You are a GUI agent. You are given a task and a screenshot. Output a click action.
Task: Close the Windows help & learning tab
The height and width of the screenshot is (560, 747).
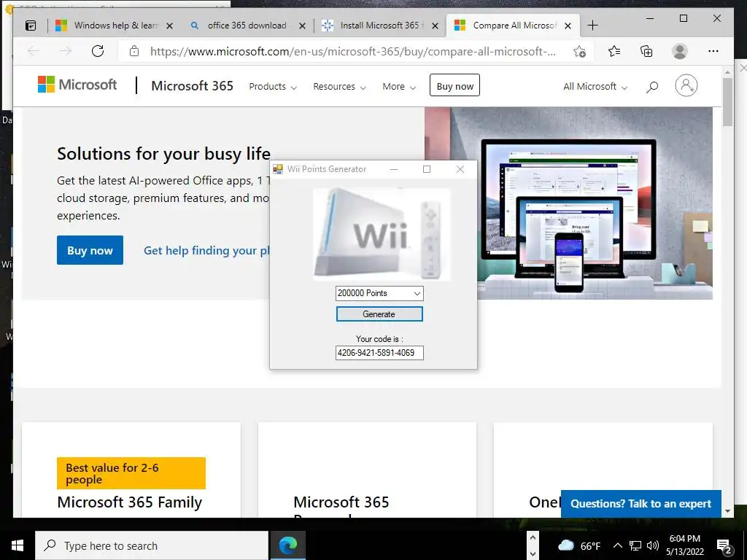coord(169,26)
